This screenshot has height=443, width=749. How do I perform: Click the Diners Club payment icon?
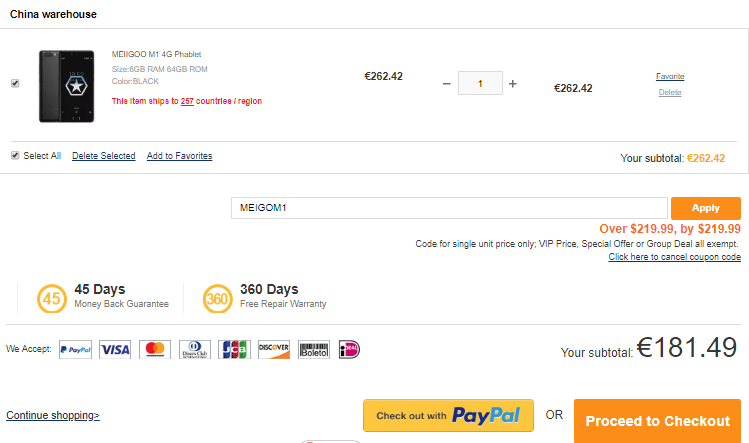[x=194, y=349]
